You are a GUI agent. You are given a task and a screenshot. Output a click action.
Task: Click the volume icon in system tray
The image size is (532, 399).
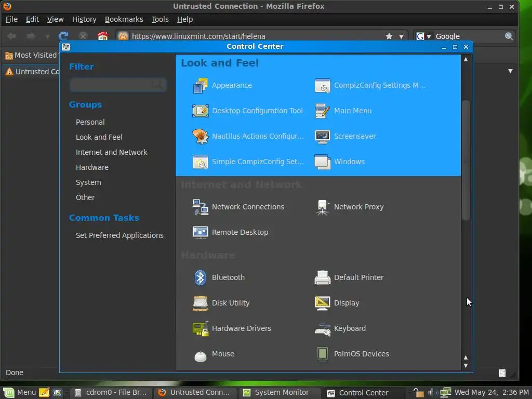coord(433,393)
